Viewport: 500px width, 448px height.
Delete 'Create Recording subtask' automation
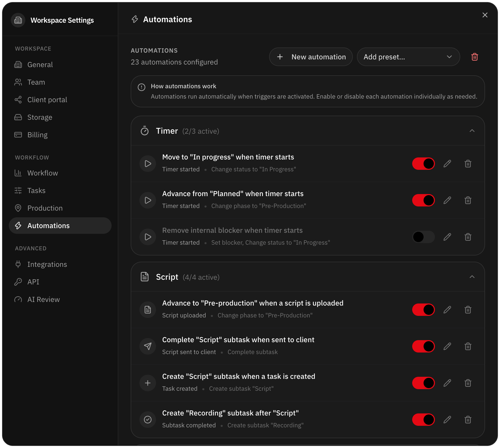point(468,420)
